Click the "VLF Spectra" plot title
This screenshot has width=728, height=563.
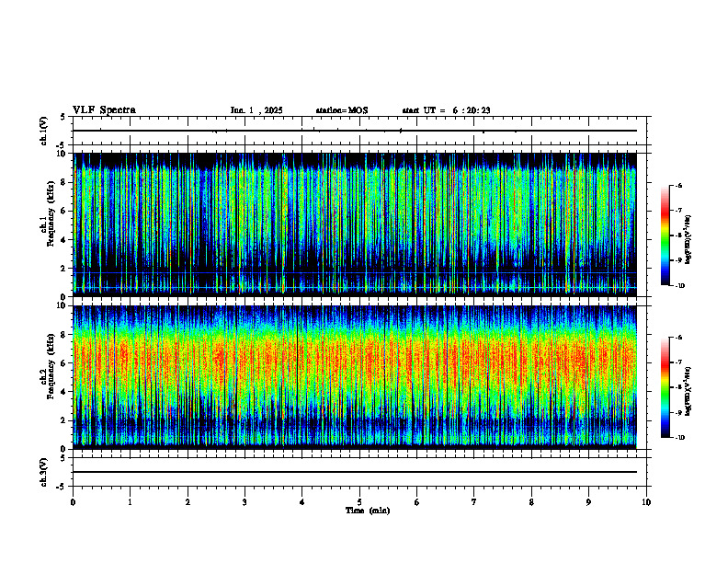[x=104, y=110]
